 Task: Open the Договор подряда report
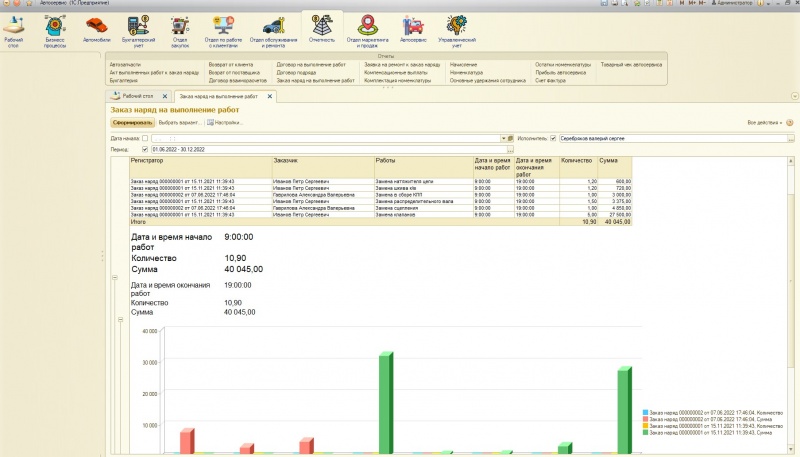point(296,72)
